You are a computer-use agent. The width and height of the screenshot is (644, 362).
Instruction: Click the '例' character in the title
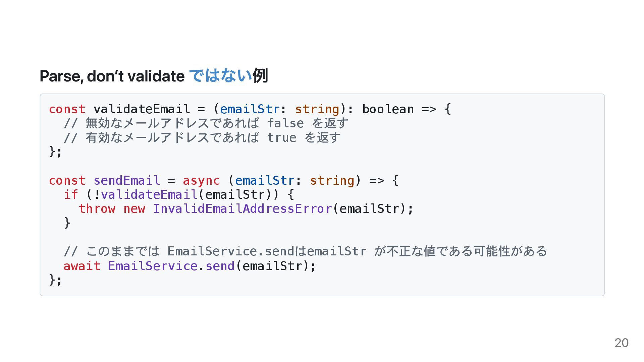point(260,75)
